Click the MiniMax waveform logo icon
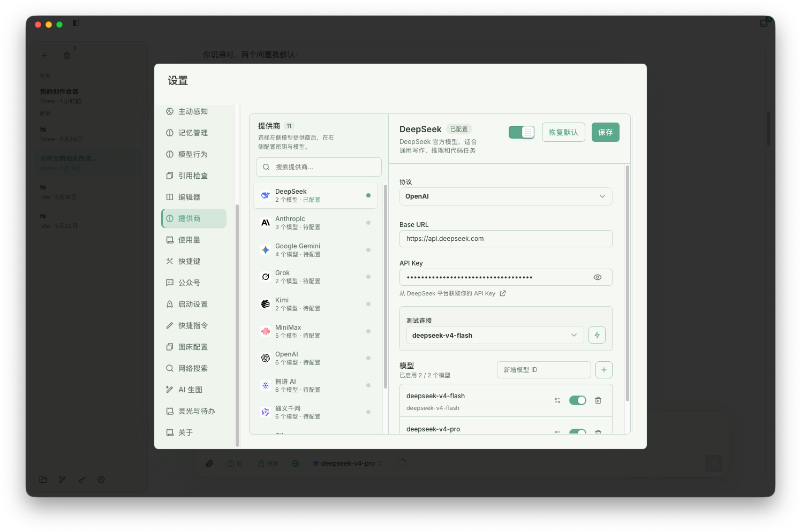Screen dimensions: 800x532 click(x=265, y=331)
